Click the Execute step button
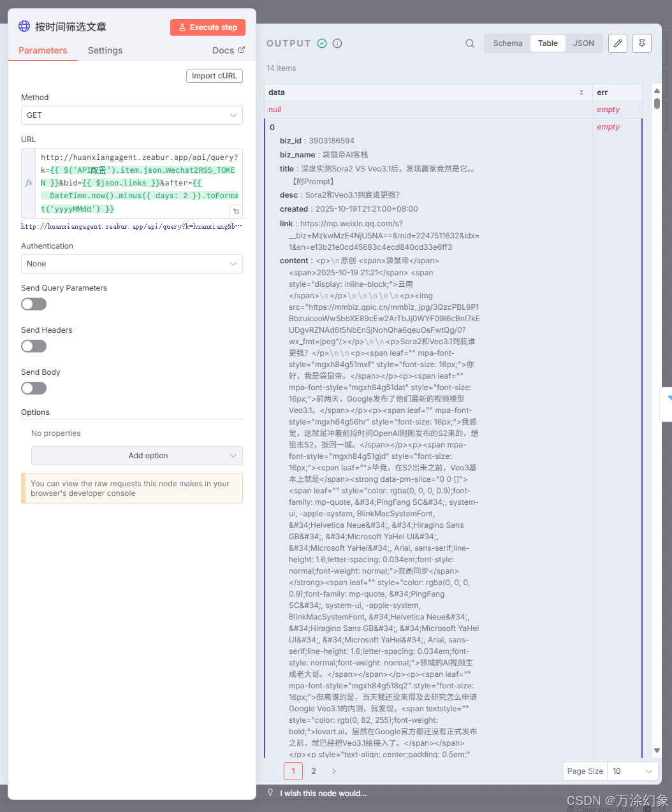The image size is (672, 812). (x=208, y=27)
